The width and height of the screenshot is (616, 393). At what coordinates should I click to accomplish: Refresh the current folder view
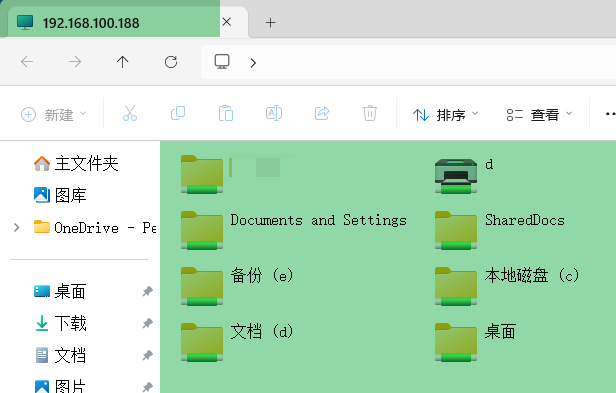[171, 62]
